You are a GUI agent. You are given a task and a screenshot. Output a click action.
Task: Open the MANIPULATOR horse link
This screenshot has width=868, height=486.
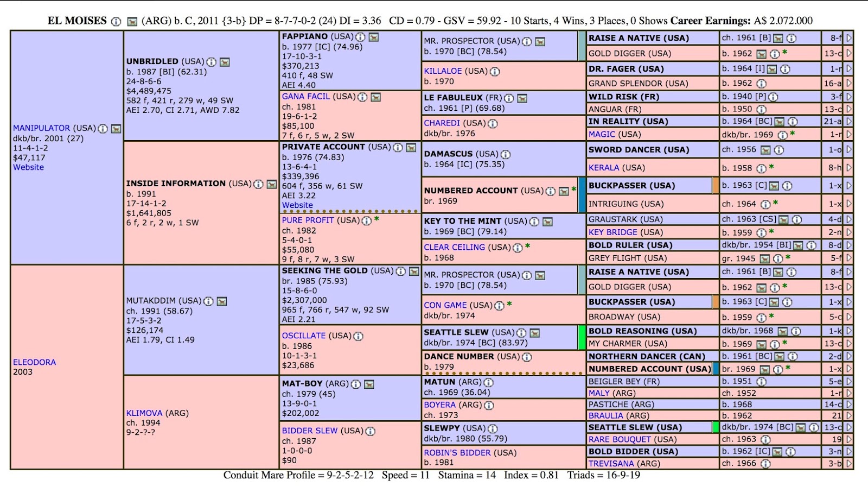tap(42, 128)
